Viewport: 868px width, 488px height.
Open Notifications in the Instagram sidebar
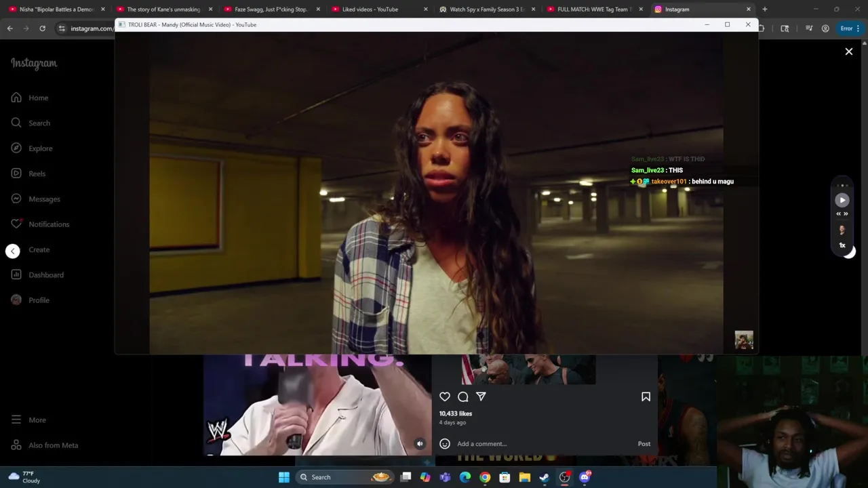pyautogui.click(x=39, y=224)
